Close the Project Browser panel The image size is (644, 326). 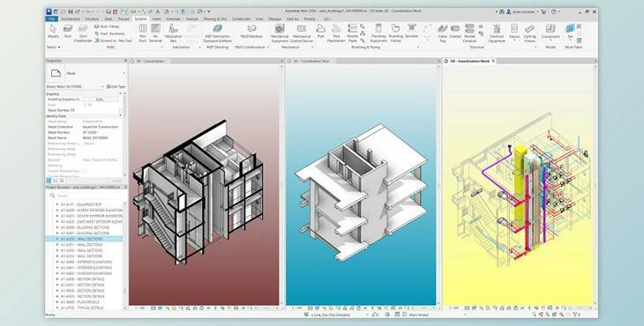pyautogui.click(x=125, y=187)
